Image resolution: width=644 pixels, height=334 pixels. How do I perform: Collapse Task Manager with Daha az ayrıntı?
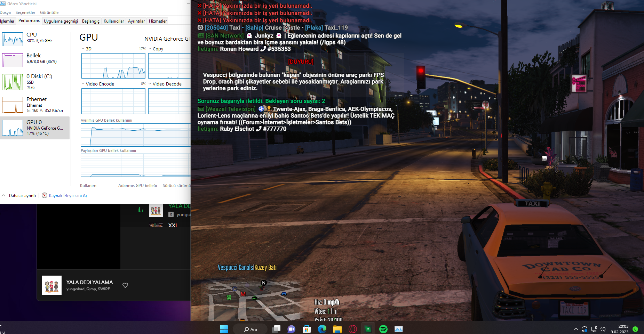(x=19, y=196)
